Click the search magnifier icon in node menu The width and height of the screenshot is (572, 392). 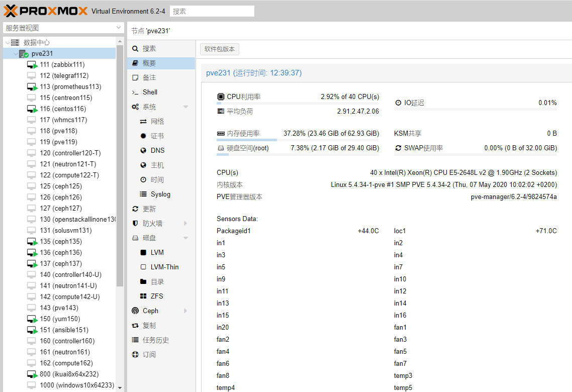[135, 49]
